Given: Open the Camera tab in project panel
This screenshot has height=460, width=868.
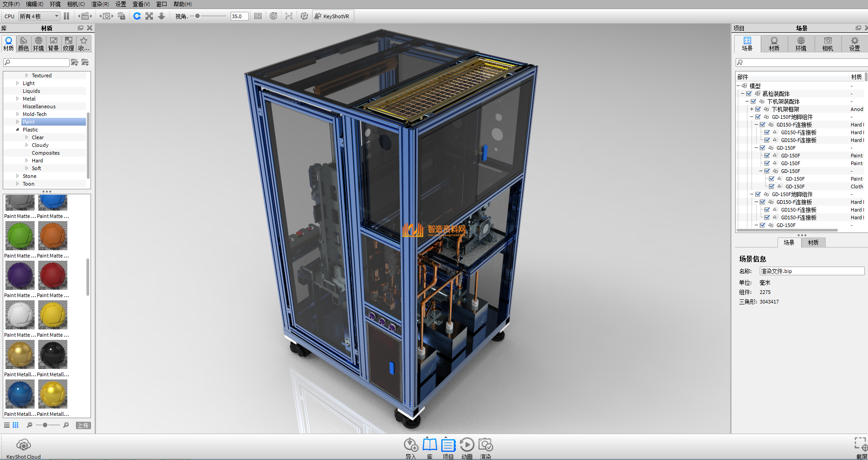Looking at the screenshot, I should [x=828, y=44].
